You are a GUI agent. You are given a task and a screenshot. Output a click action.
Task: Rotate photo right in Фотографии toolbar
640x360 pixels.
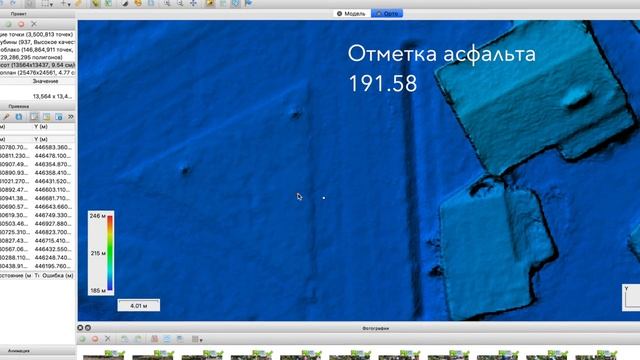[138, 339]
